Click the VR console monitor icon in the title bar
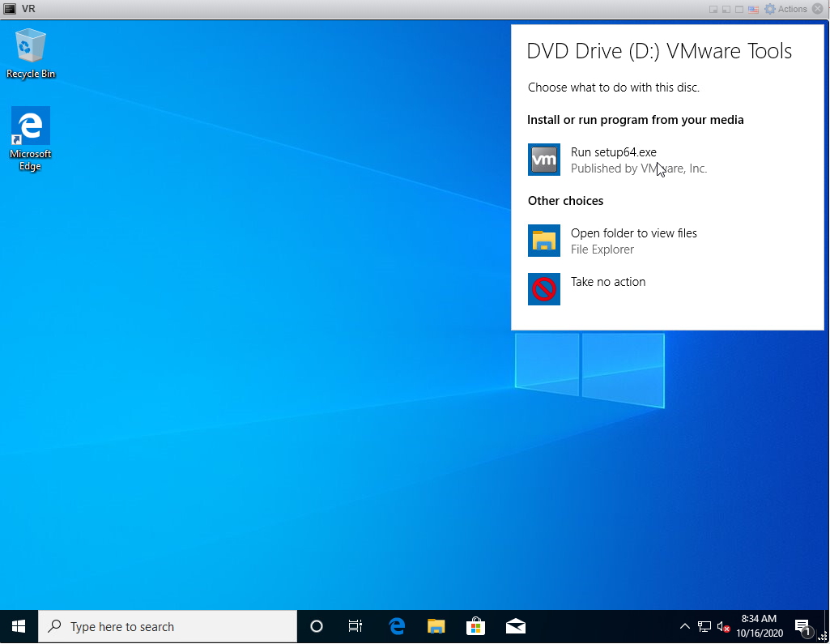Viewport: 830px width, 644px height. click(x=10, y=9)
